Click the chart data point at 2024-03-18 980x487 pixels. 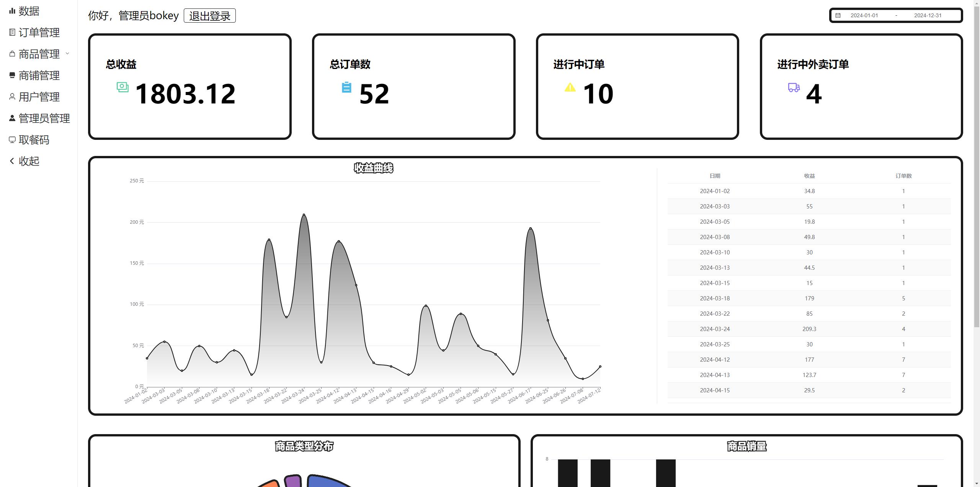tap(269, 240)
